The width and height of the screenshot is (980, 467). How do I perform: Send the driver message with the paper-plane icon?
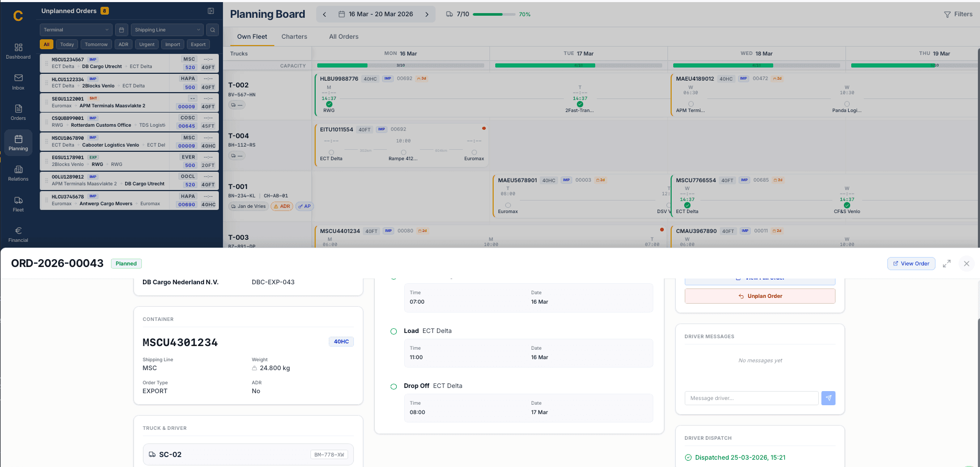point(828,398)
